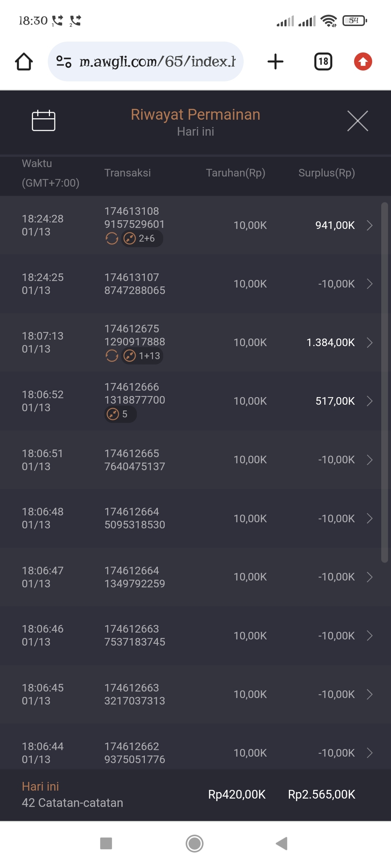Close the Riwayat Permainan panel
The image size is (391, 868).
[x=357, y=121]
